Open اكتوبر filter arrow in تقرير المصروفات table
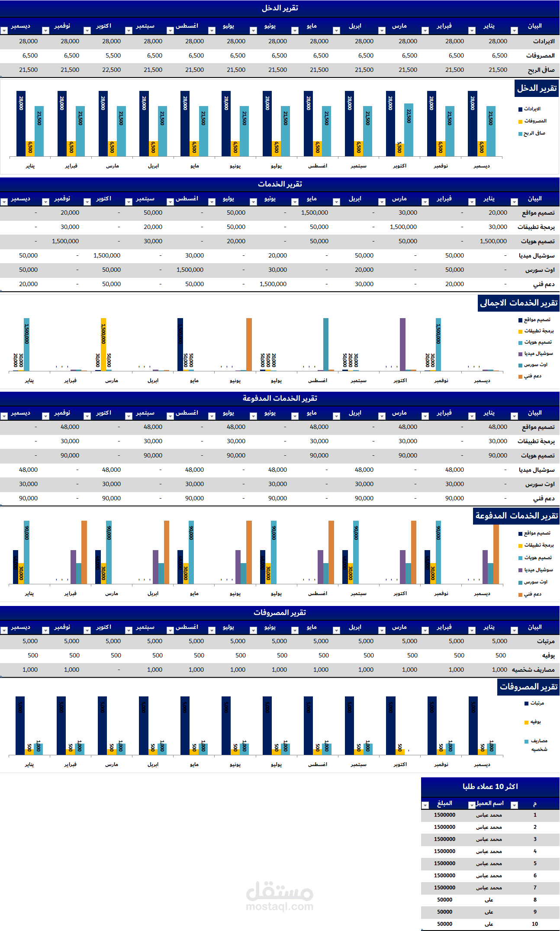This screenshot has height=931, width=560. (87, 630)
